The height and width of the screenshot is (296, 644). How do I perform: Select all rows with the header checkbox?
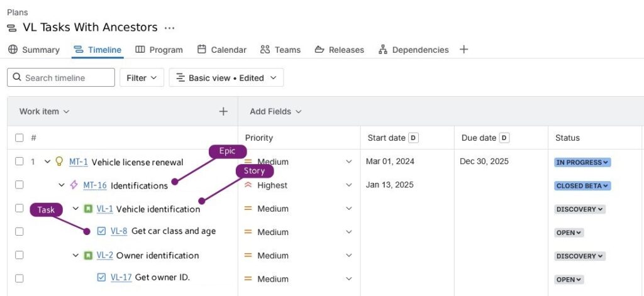[19, 138]
